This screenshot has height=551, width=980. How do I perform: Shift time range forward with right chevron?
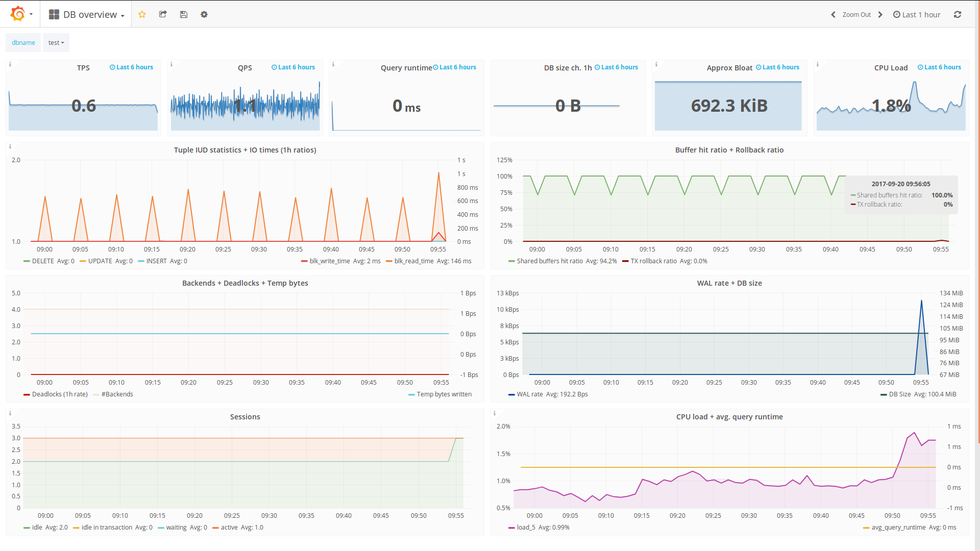coord(880,14)
